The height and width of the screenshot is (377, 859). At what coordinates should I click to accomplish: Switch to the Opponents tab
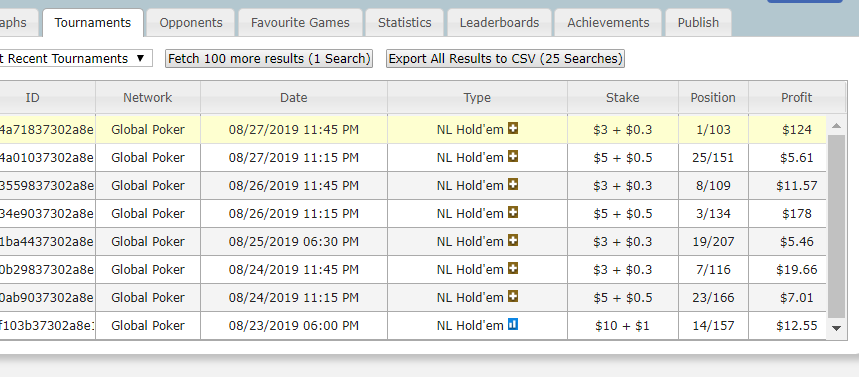191,22
